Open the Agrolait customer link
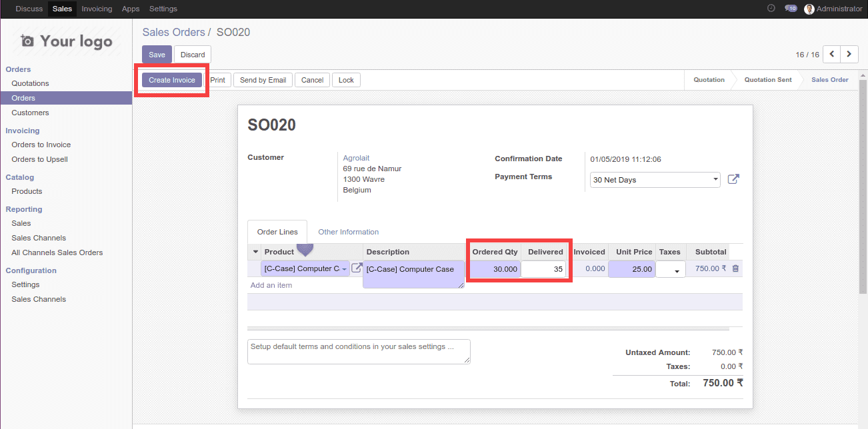The image size is (868, 429). point(356,158)
